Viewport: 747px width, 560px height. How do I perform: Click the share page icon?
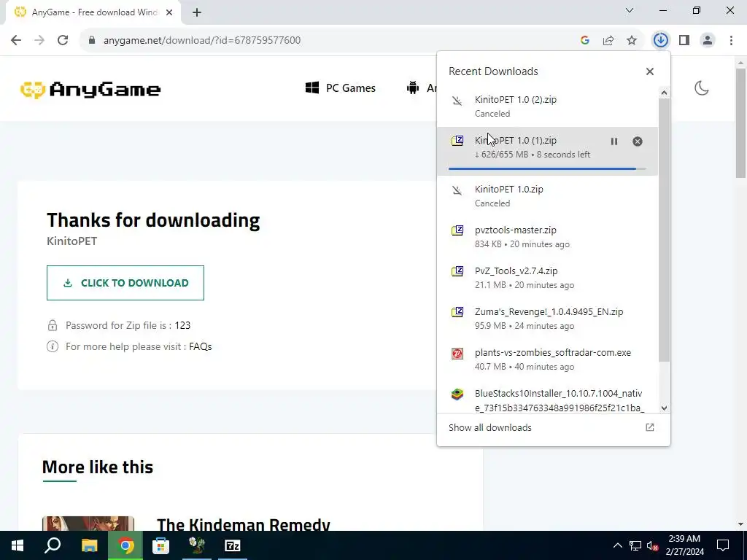click(608, 41)
